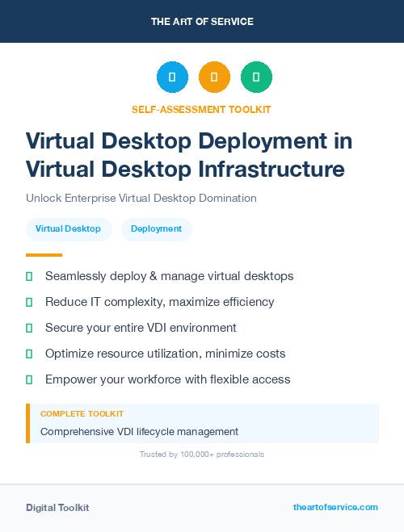Click the orange circle icon
The image size is (404, 532).
coord(214,77)
